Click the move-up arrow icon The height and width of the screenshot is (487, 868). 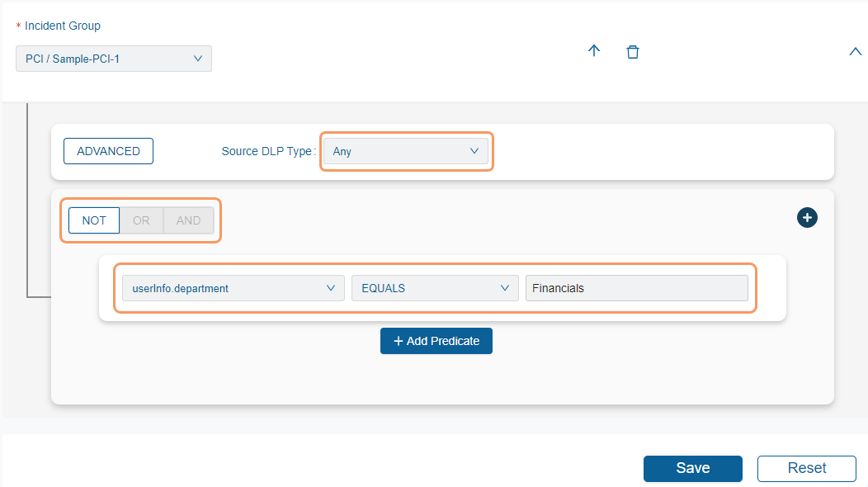pos(594,51)
